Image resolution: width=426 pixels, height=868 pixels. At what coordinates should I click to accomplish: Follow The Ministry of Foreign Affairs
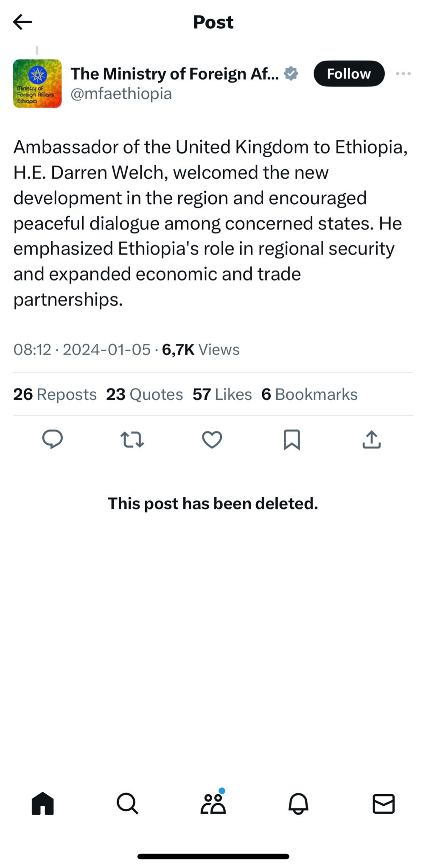(x=349, y=74)
